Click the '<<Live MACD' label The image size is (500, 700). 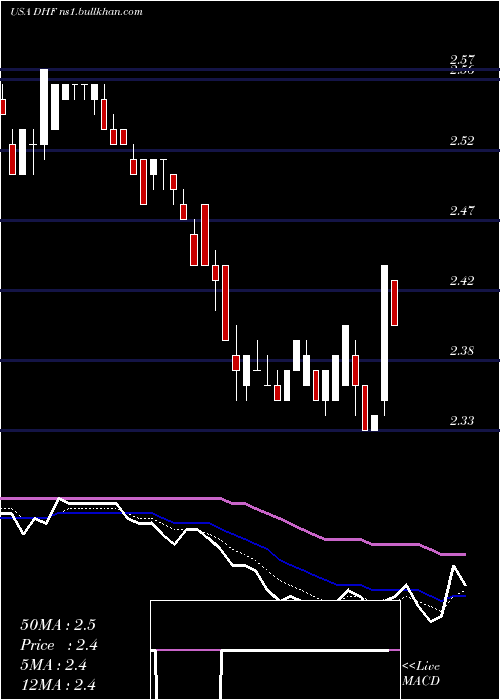pyautogui.click(x=421, y=674)
